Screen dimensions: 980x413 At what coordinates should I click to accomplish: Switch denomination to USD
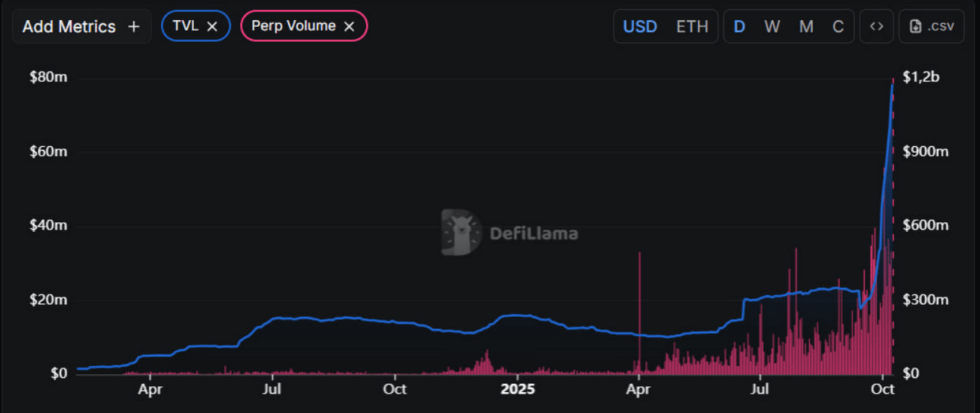point(640,26)
